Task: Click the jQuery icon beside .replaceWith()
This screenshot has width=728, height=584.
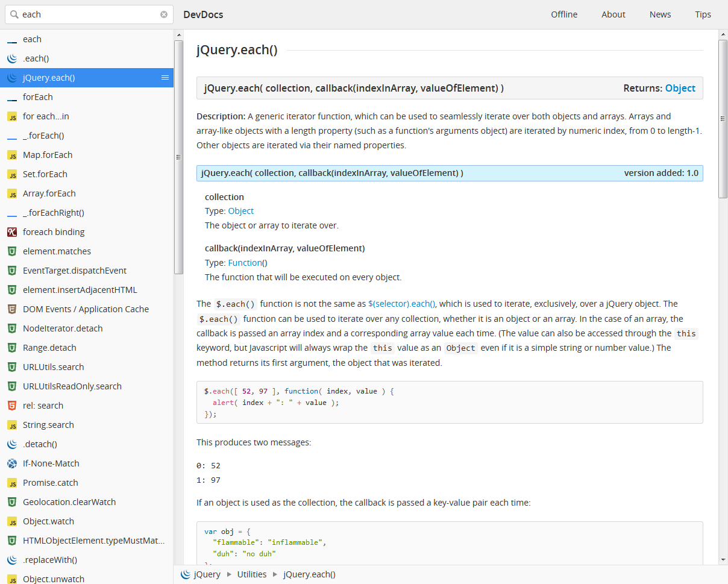Action: coord(12,560)
